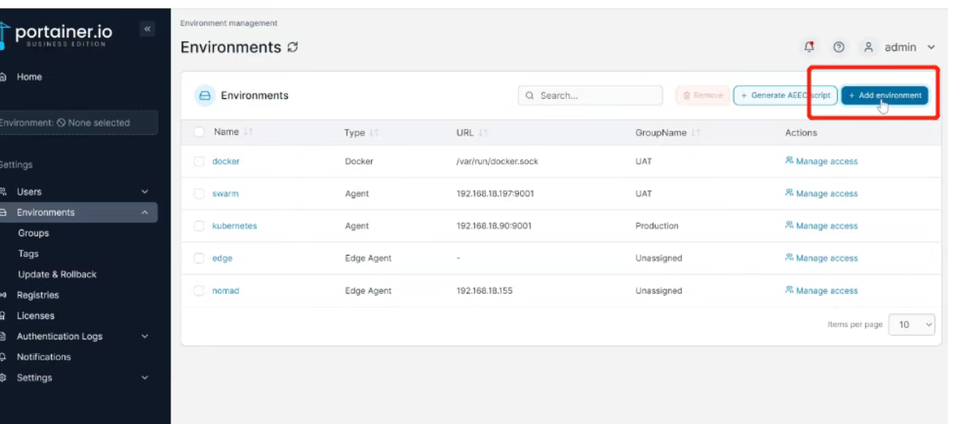Click the Add environment button

pyautogui.click(x=884, y=96)
